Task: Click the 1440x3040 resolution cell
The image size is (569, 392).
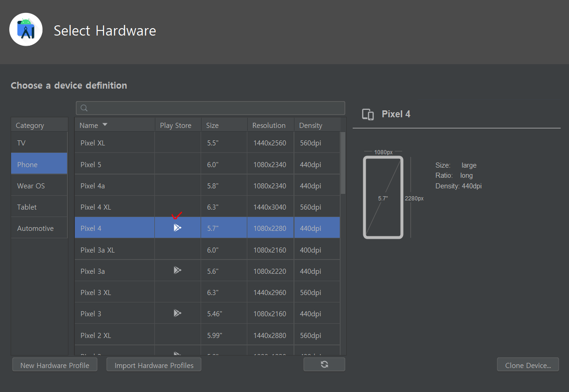Action: [x=270, y=207]
